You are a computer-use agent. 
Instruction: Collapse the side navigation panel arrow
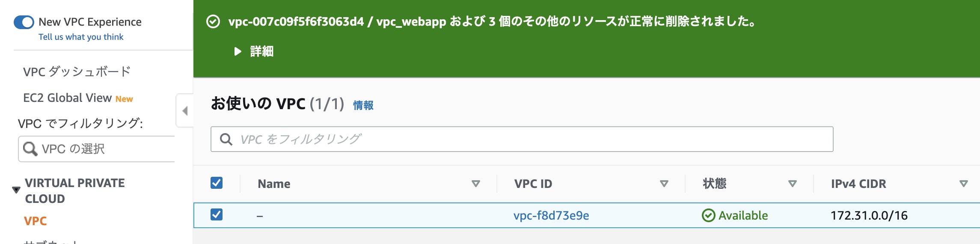[x=185, y=111]
